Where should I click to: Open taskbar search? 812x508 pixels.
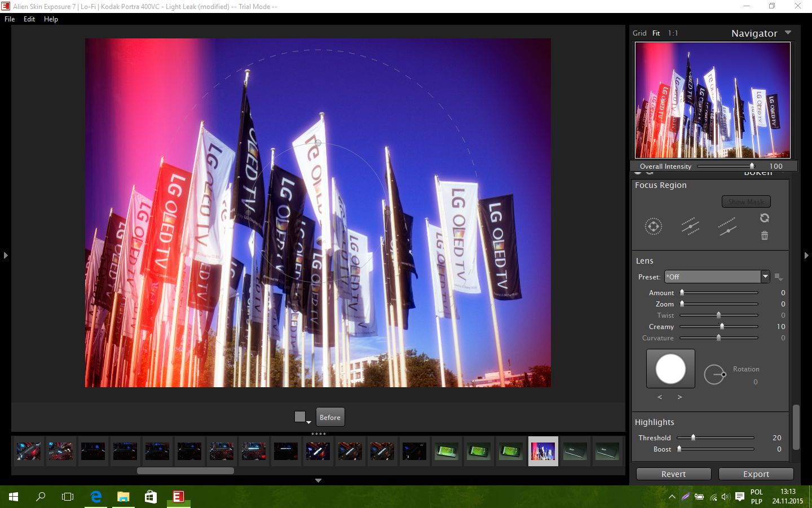pos(41,497)
